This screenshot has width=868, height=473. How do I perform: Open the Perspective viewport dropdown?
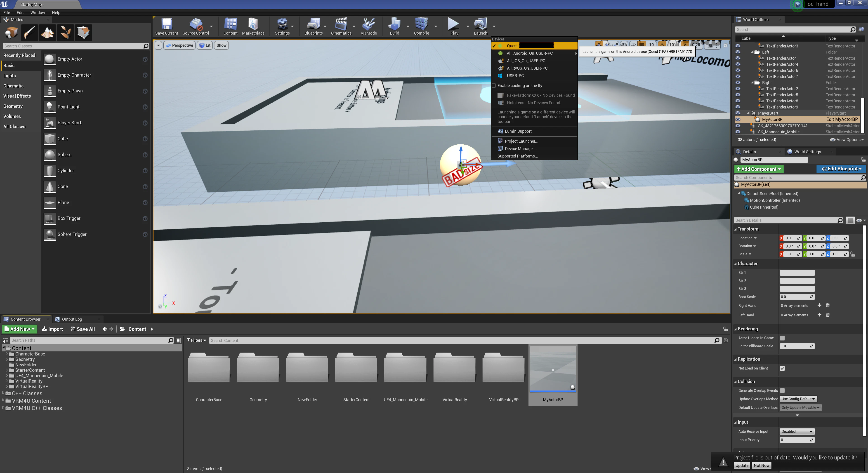tap(180, 45)
